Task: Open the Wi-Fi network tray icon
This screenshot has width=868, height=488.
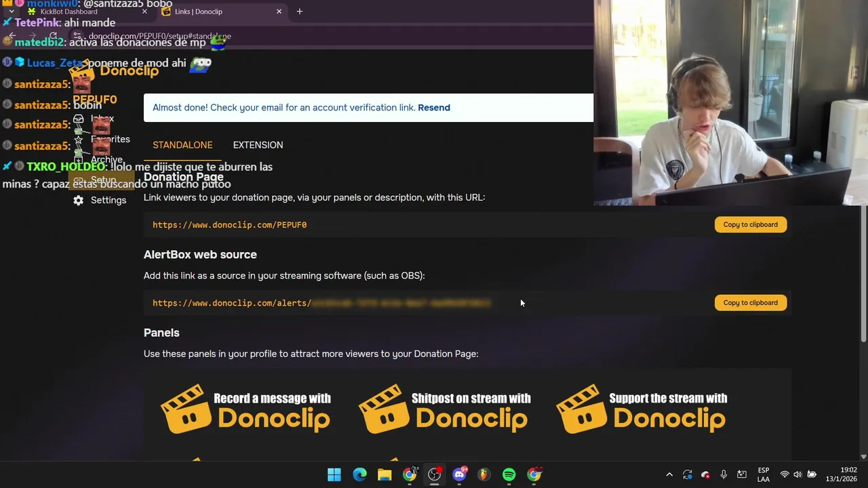Action: pyautogui.click(x=785, y=474)
